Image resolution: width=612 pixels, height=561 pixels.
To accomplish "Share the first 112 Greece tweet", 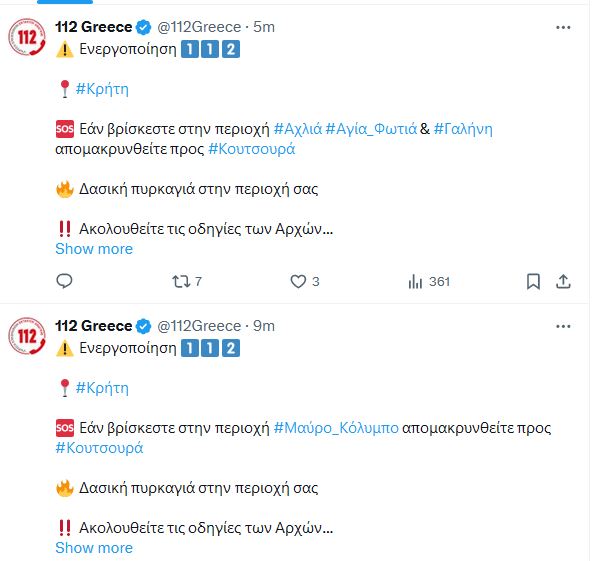I will point(563,282).
